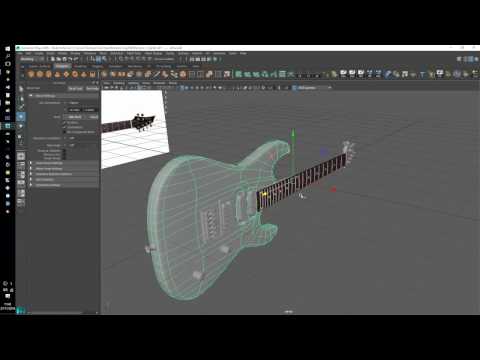Enable the Preserve Children checkbox

point(64,151)
